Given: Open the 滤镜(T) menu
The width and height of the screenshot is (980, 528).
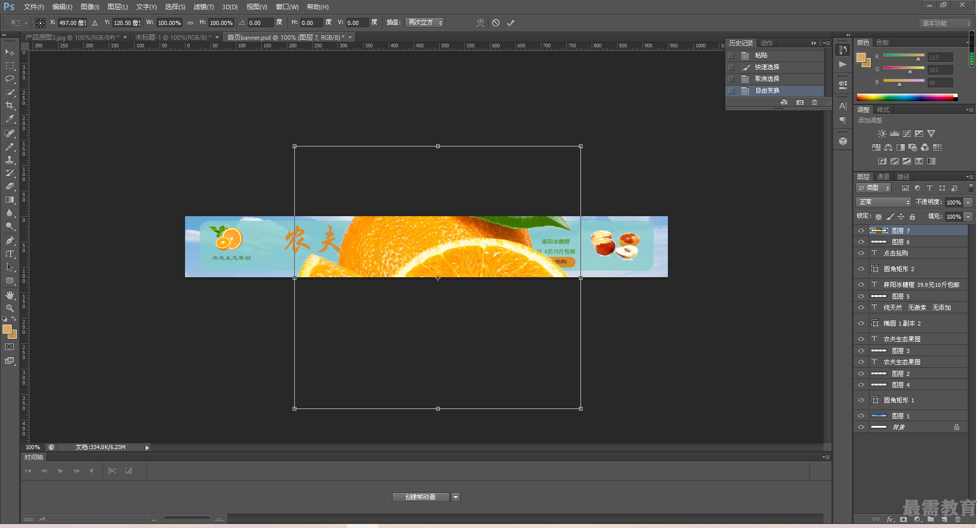Looking at the screenshot, I should coord(203,7).
